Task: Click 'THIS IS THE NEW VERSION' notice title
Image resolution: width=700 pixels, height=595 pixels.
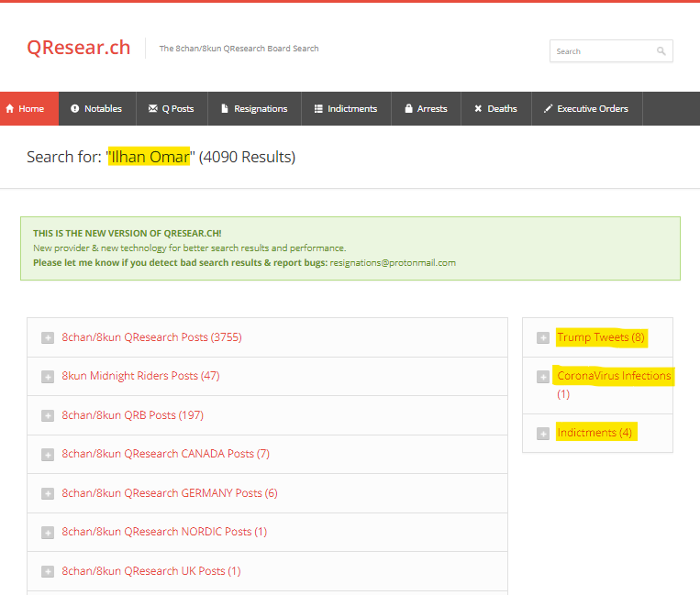Action: (128, 233)
